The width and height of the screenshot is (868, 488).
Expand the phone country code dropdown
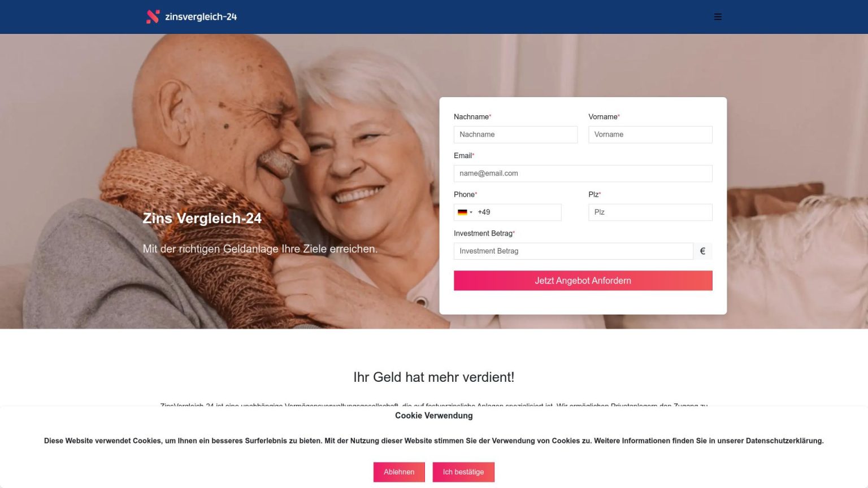click(465, 212)
